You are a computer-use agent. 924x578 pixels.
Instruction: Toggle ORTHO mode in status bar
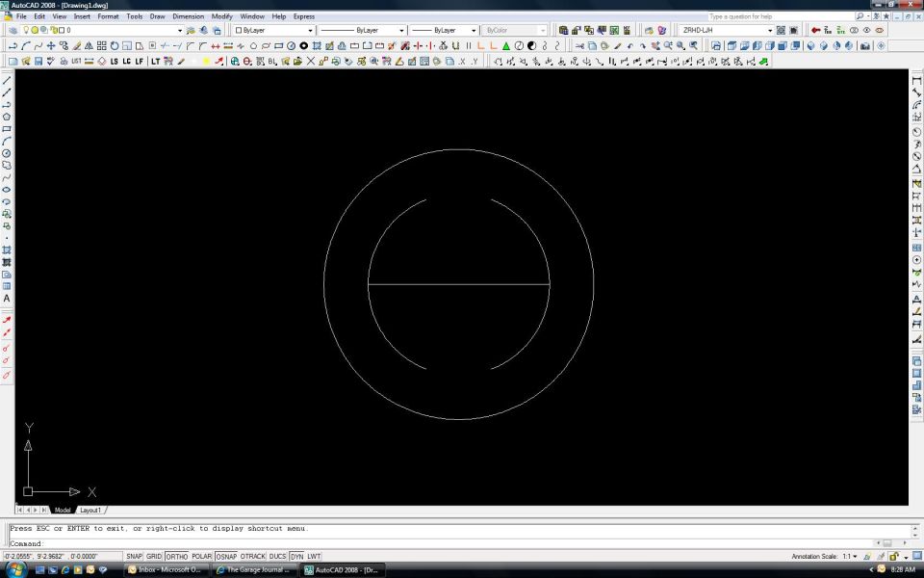coord(176,556)
